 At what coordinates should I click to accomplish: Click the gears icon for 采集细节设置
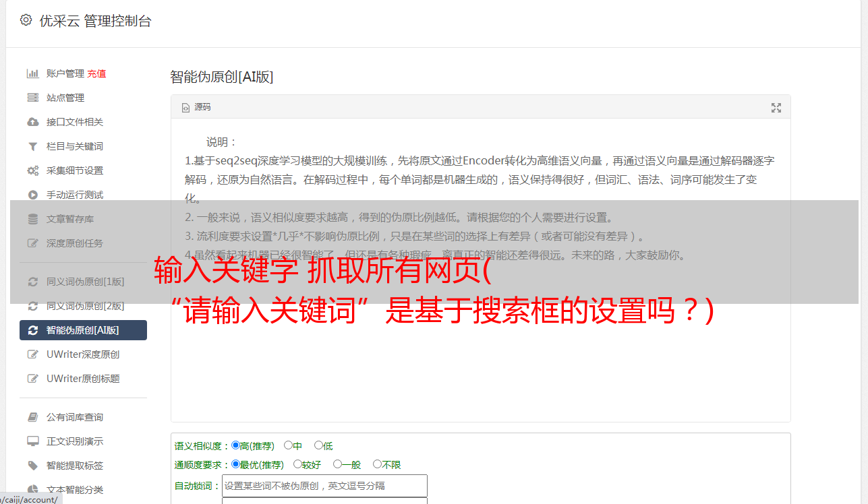(32, 170)
